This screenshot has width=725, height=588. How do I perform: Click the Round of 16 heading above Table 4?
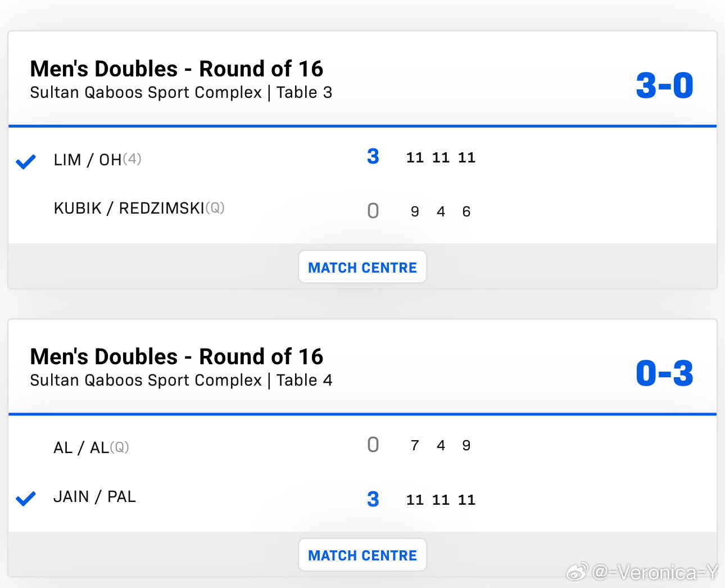pyautogui.click(x=176, y=357)
